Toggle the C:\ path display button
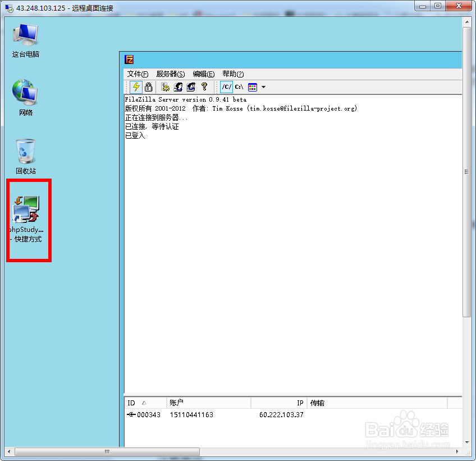The image size is (476, 461). point(239,87)
